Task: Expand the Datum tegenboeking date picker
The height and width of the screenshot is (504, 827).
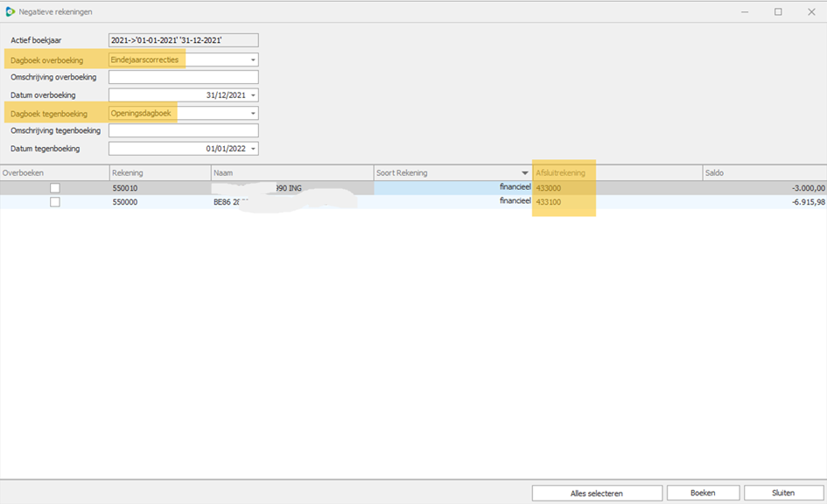Action: click(253, 150)
